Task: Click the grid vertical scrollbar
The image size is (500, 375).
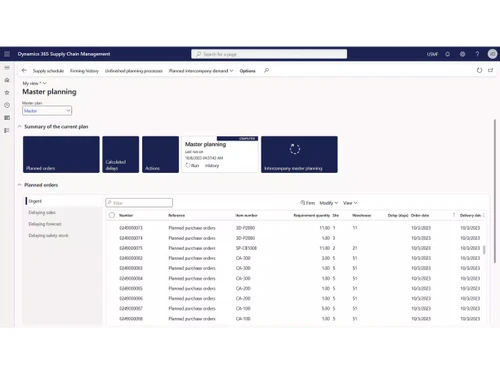Action: (484, 250)
